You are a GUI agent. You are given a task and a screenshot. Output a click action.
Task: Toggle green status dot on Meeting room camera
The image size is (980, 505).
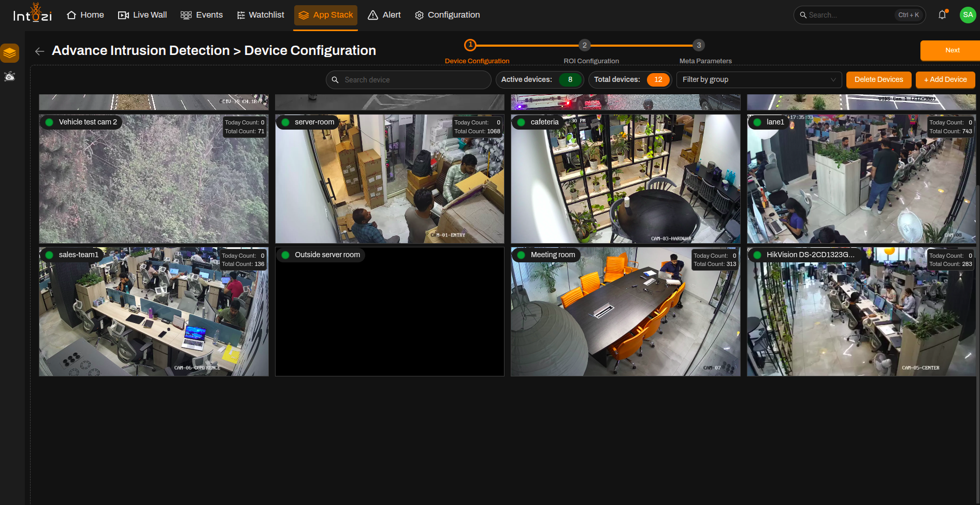(x=522, y=255)
